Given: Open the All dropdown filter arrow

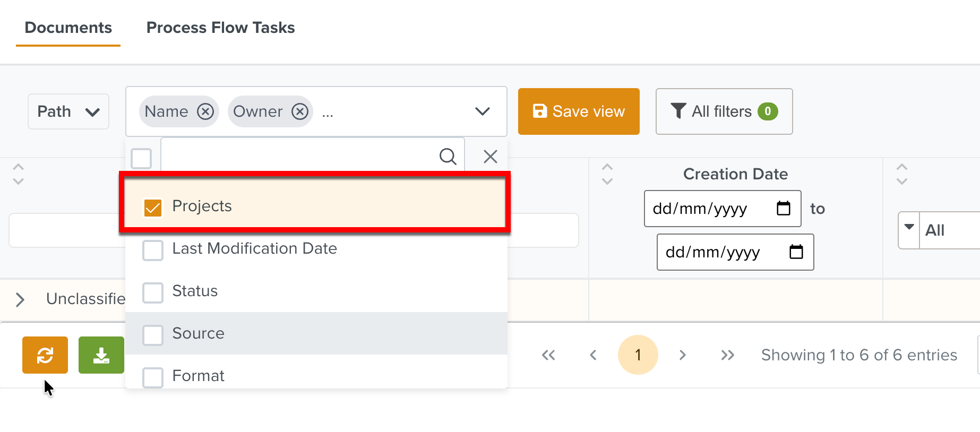Looking at the screenshot, I should (909, 228).
